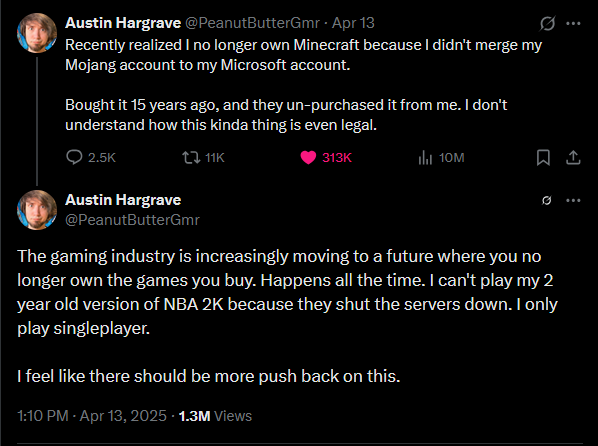Image resolution: width=598 pixels, height=446 pixels.
Task: Click Austin Hargrave's avatar on the second tweet
Action: [37, 210]
